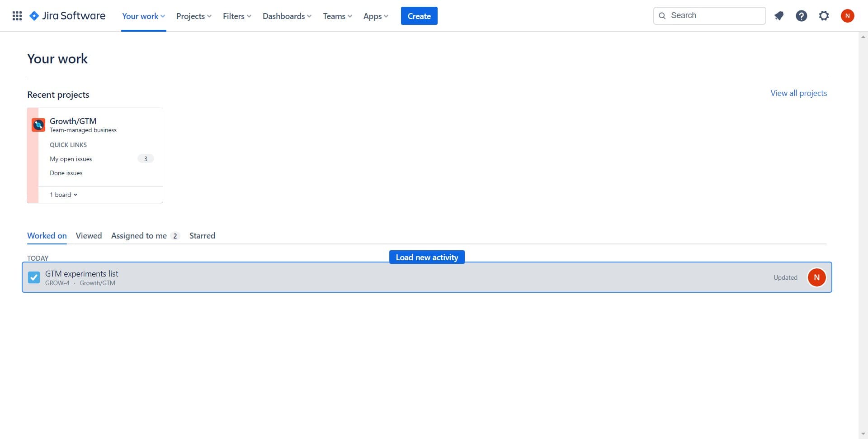Viewport: 868px width, 439px height.
Task: Open the app switcher grid icon
Action: pyautogui.click(x=17, y=15)
